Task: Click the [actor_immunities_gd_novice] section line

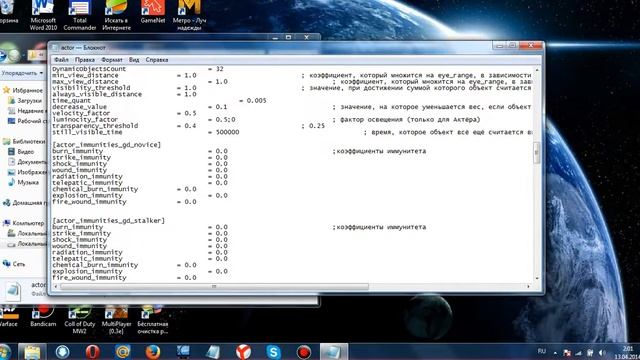Action: point(107,144)
